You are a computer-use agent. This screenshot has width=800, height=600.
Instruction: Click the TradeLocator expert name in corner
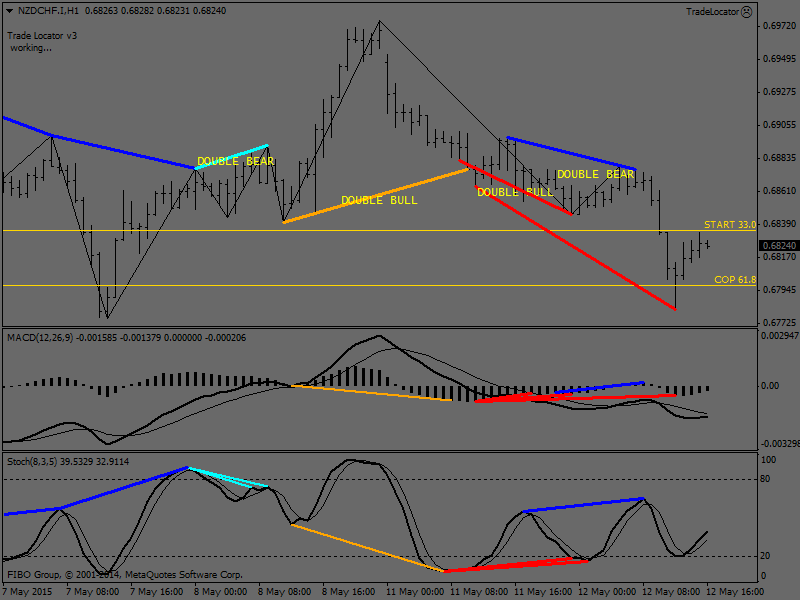713,12
